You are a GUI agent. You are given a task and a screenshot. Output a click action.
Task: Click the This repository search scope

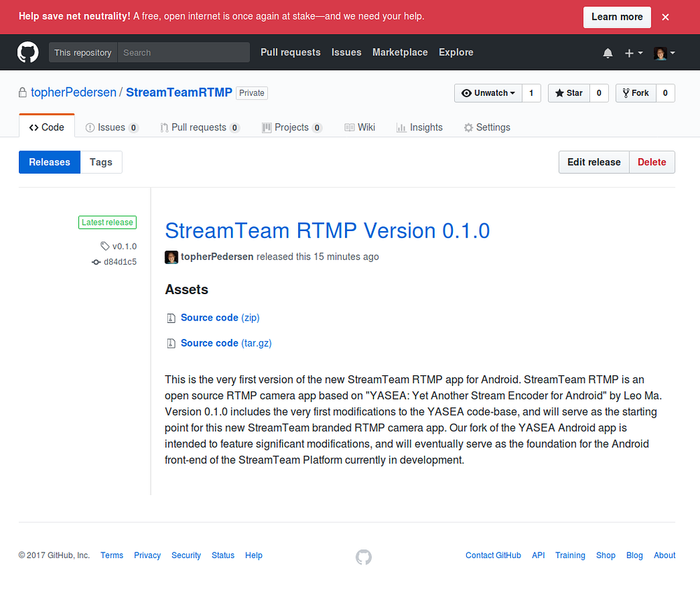(x=83, y=53)
